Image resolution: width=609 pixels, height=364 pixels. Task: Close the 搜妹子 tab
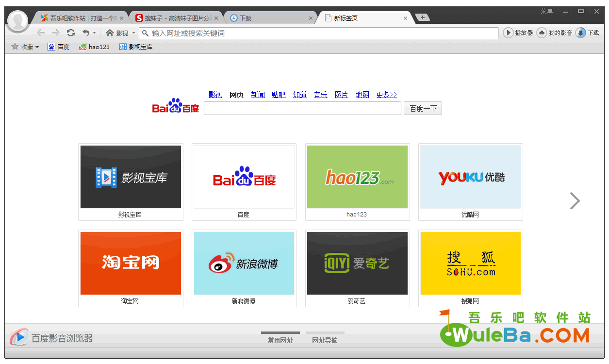(216, 18)
